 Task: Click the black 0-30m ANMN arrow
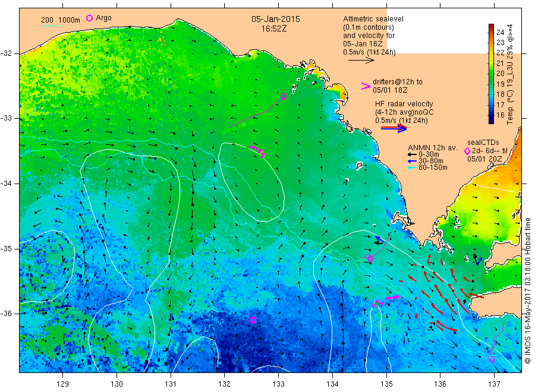coord(413,155)
